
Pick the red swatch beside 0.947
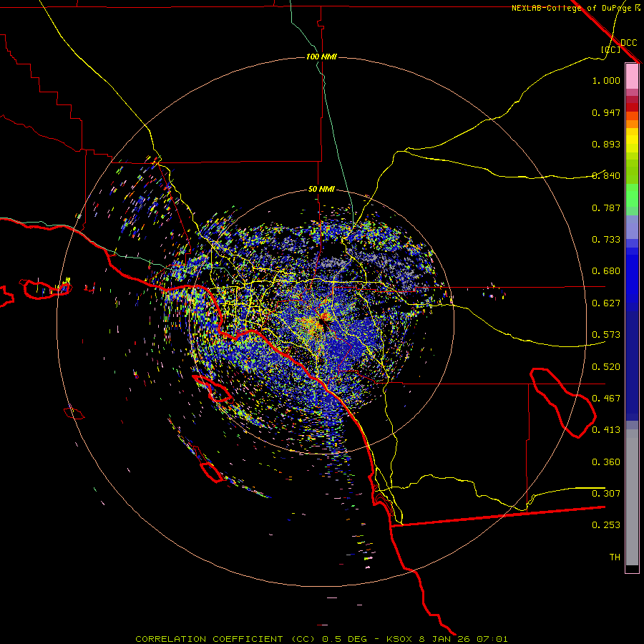pos(632,107)
